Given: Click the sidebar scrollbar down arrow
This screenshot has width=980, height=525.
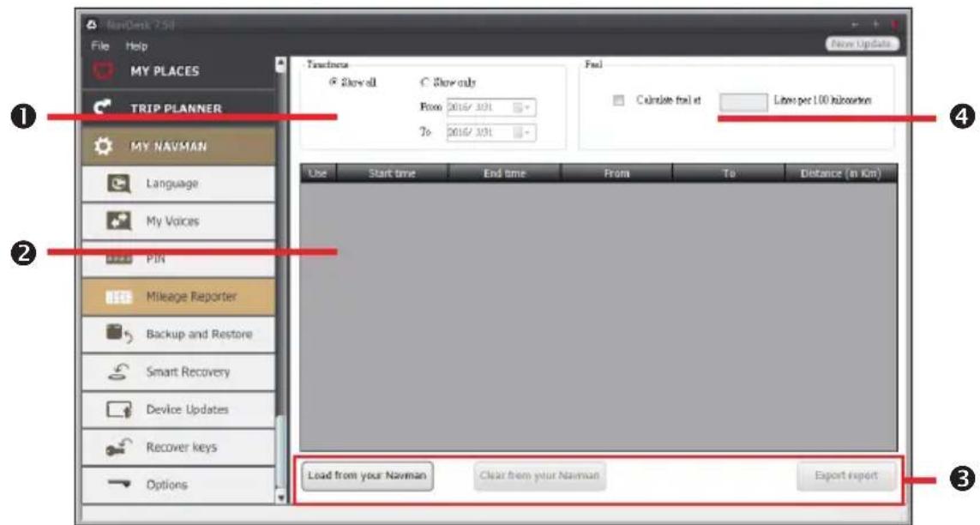Looking at the screenshot, I should tap(280, 497).
